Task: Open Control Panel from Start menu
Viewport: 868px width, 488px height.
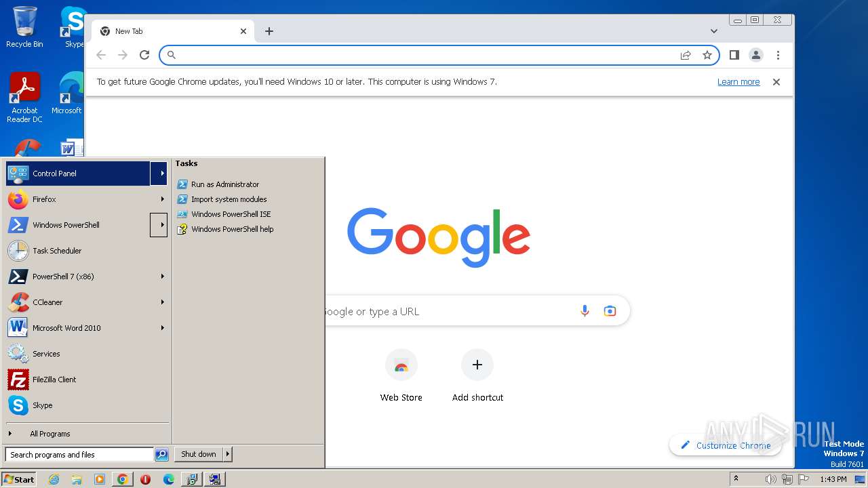Action: 78,174
